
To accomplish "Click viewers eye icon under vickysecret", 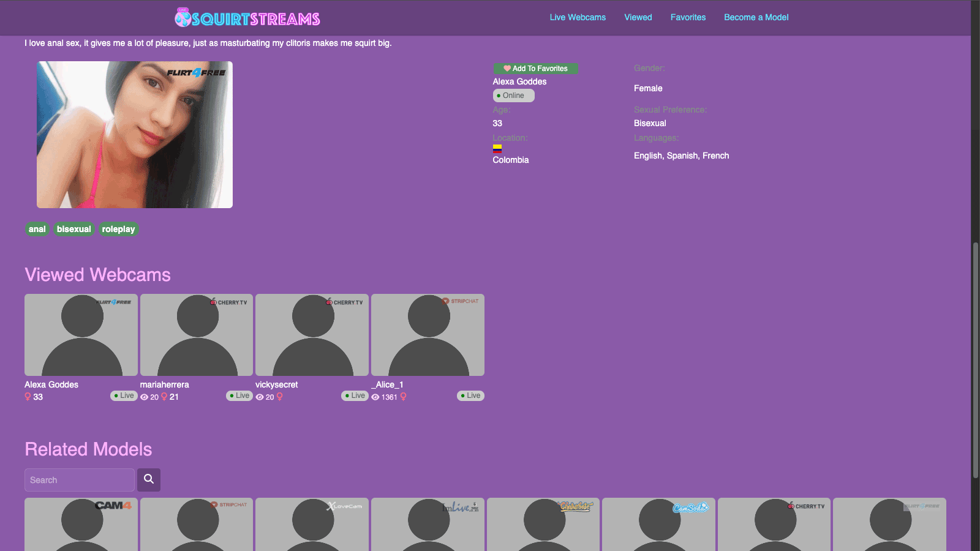I will click(x=260, y=397).
